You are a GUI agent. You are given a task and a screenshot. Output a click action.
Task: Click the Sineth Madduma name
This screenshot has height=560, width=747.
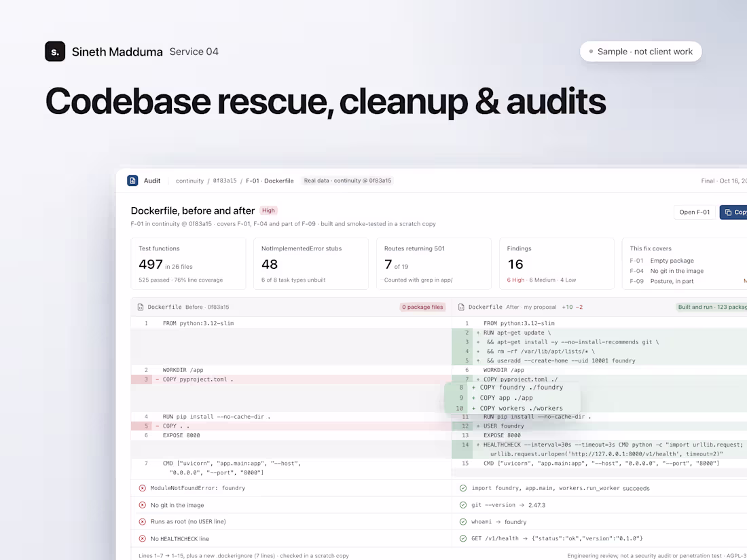(x=117, y=52)
